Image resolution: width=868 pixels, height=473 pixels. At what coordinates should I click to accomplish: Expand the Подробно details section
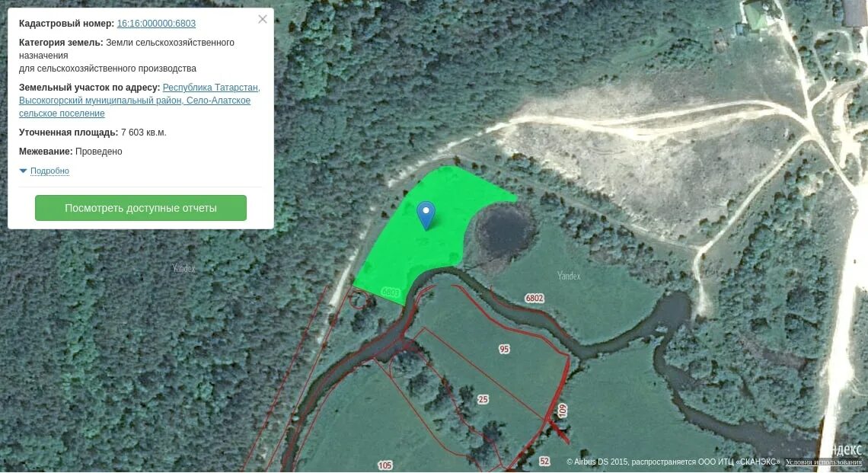pyautogui.click(x=49, y=171)
